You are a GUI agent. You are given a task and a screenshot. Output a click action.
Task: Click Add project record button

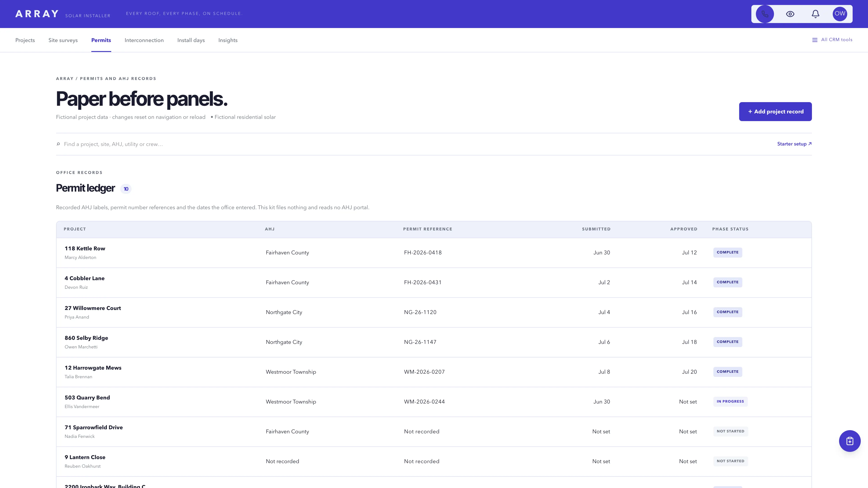pos(775,111)
